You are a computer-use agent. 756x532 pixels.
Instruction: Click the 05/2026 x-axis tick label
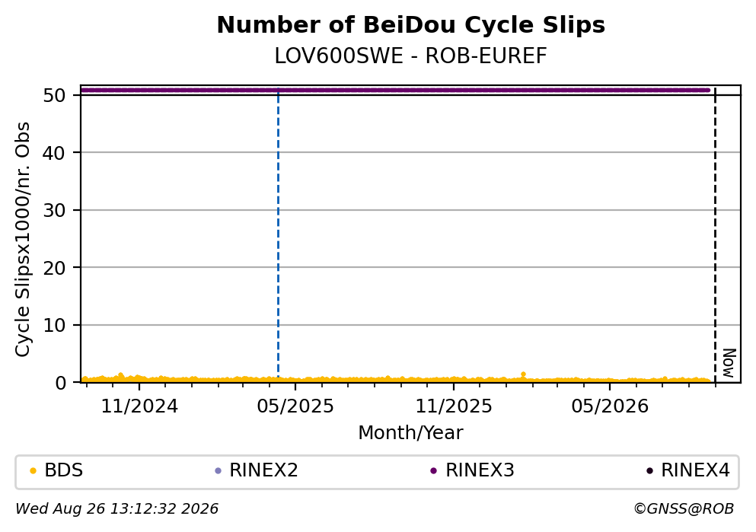[x=610, y=406]
